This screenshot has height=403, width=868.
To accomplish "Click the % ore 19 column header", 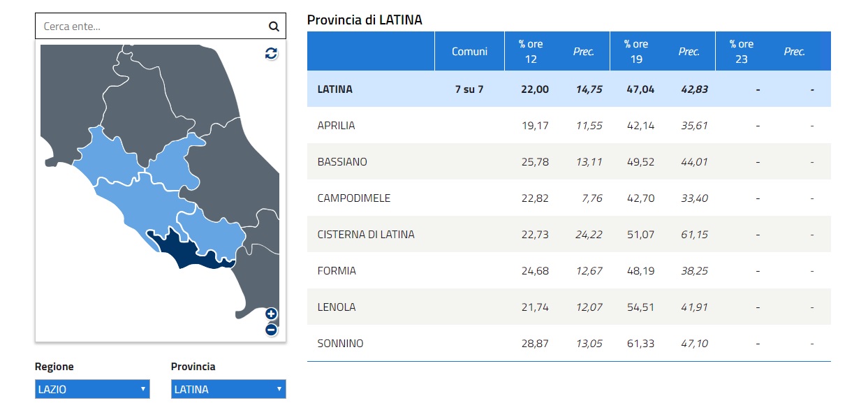I will pos(636,51).
